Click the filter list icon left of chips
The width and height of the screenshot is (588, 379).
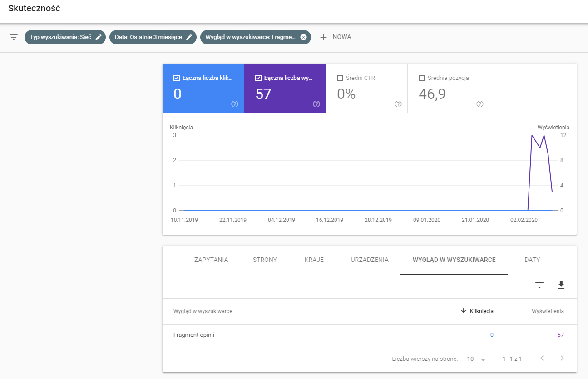[14, 37]
